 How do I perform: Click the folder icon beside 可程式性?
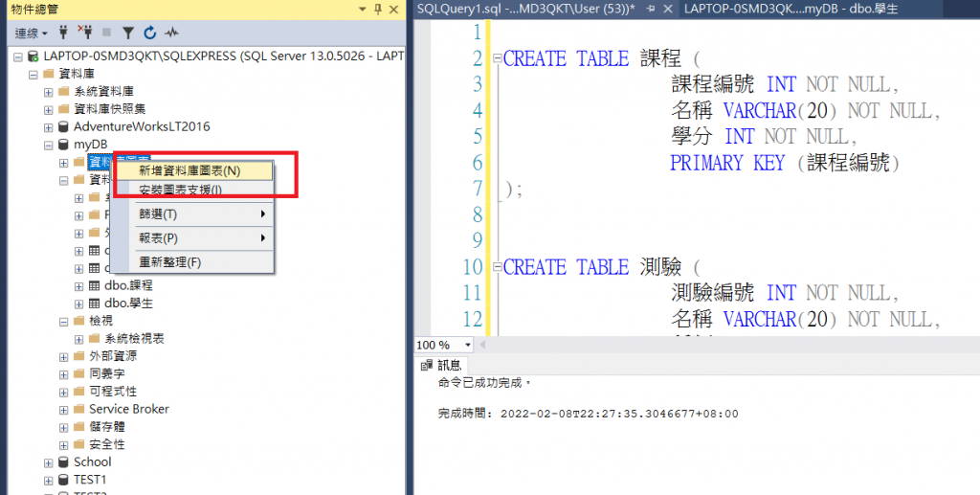coord(78,392)
